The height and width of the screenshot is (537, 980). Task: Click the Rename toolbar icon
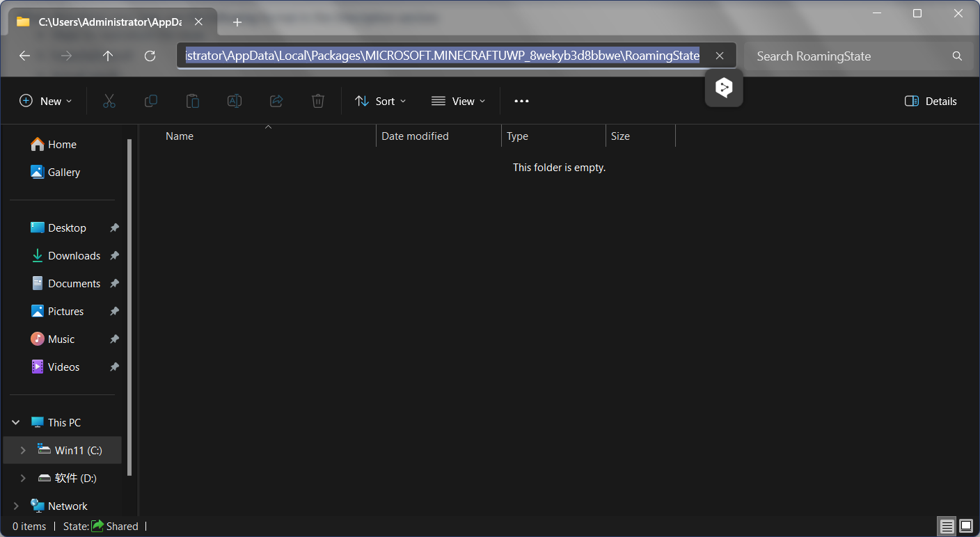pyautogui.click(x=235, y=101)
